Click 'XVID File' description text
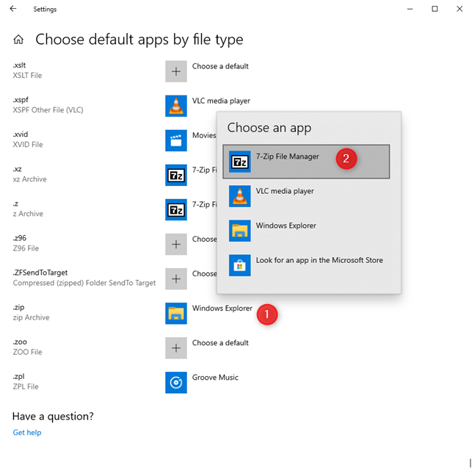This screenshot has height=476, width=472. point(28,145)
